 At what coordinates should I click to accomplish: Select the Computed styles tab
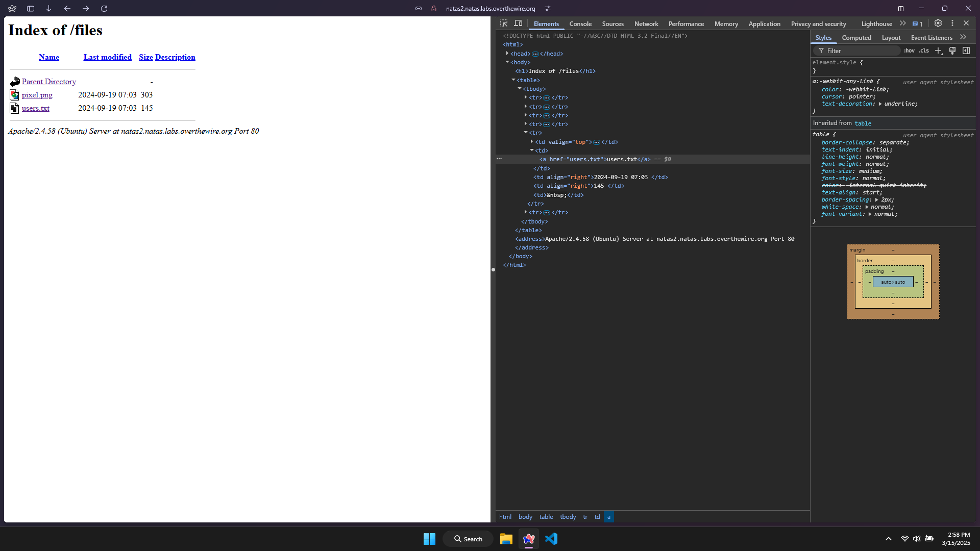856,38
